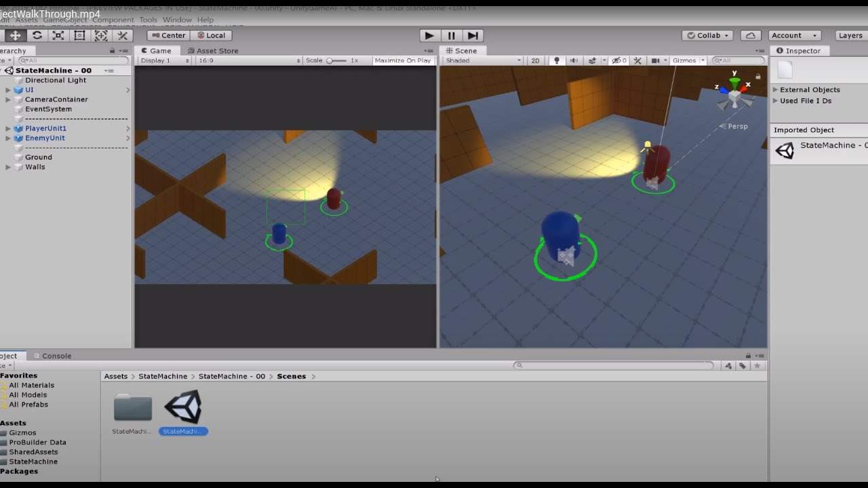The height and width of the screenshot is (488, 868).
Task: Select the Rotate tool
Action: point(37,35)
